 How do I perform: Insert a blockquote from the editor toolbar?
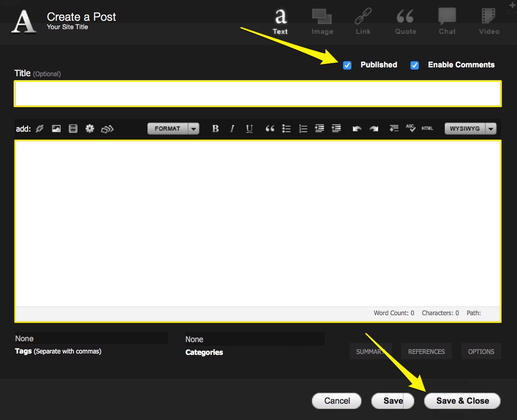[270, 129]
